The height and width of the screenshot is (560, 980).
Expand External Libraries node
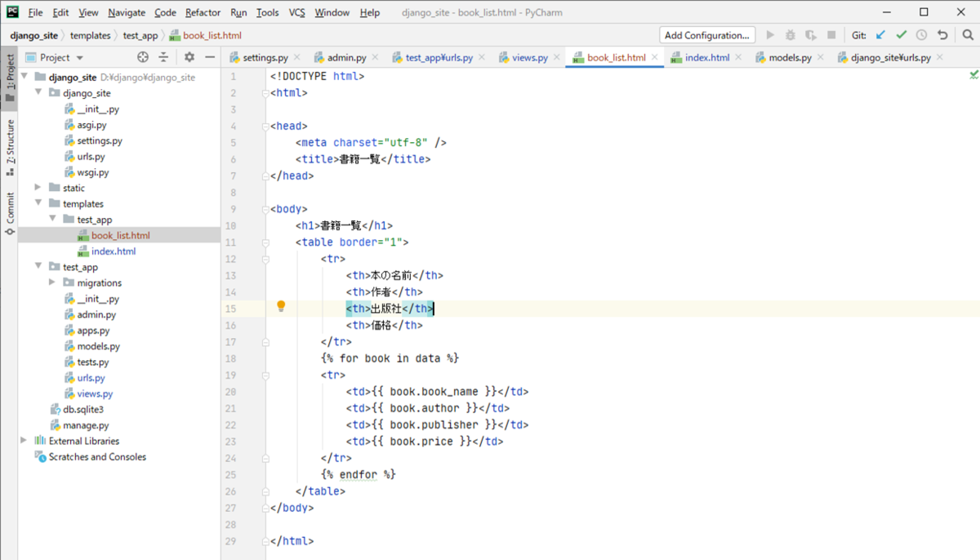coord(24,441)
